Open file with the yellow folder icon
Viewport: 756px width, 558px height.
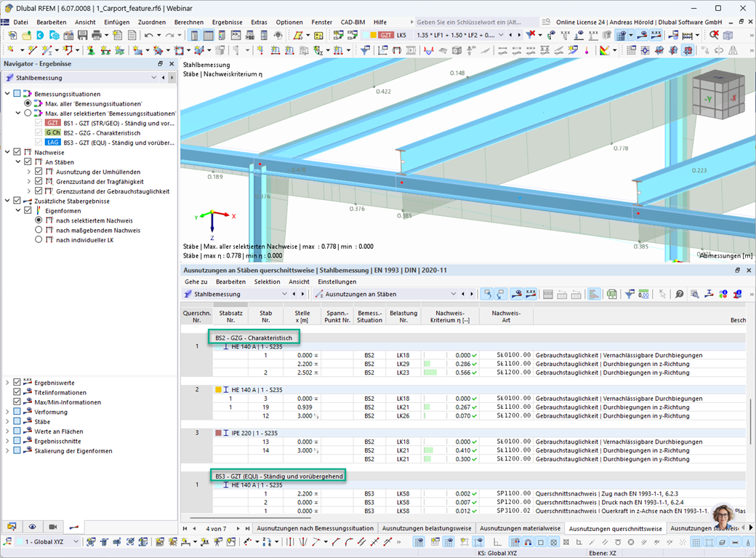26,35
